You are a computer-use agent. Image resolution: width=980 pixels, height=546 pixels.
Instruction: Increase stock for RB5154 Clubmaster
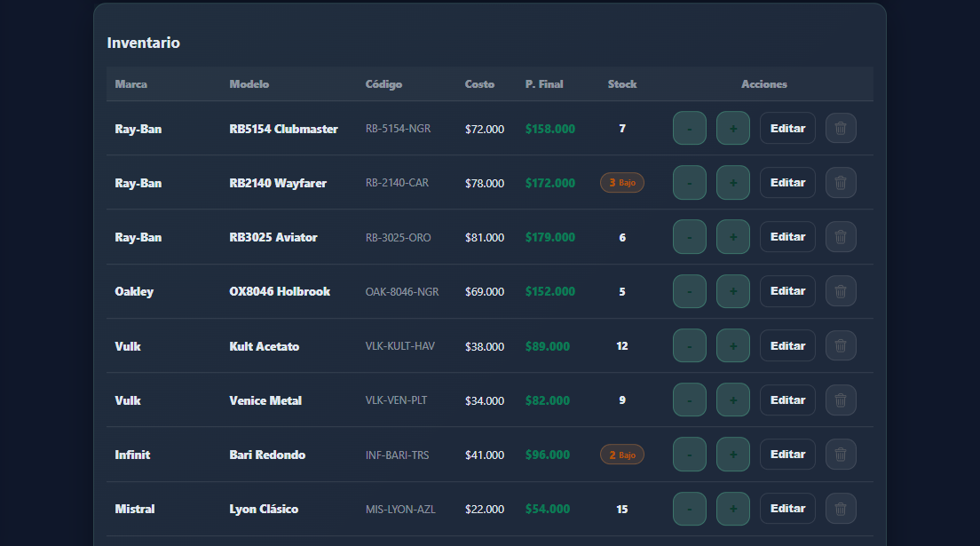pyautogui.click(x=733, y=128)
